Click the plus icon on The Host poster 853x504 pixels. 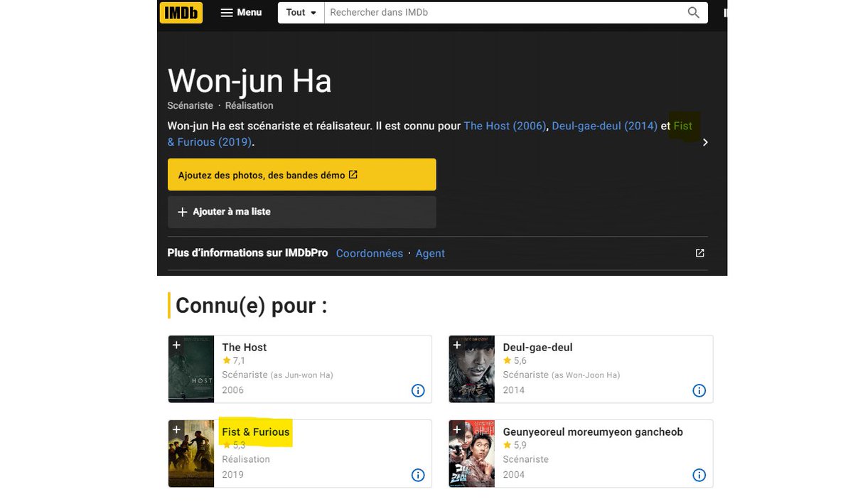(x=177, y=345)
